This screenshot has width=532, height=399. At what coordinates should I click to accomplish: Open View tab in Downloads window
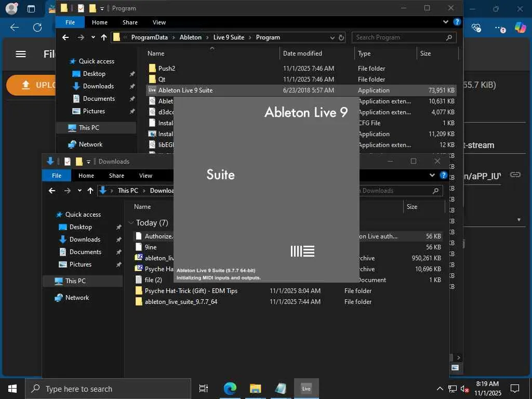(x=145, y=176)
